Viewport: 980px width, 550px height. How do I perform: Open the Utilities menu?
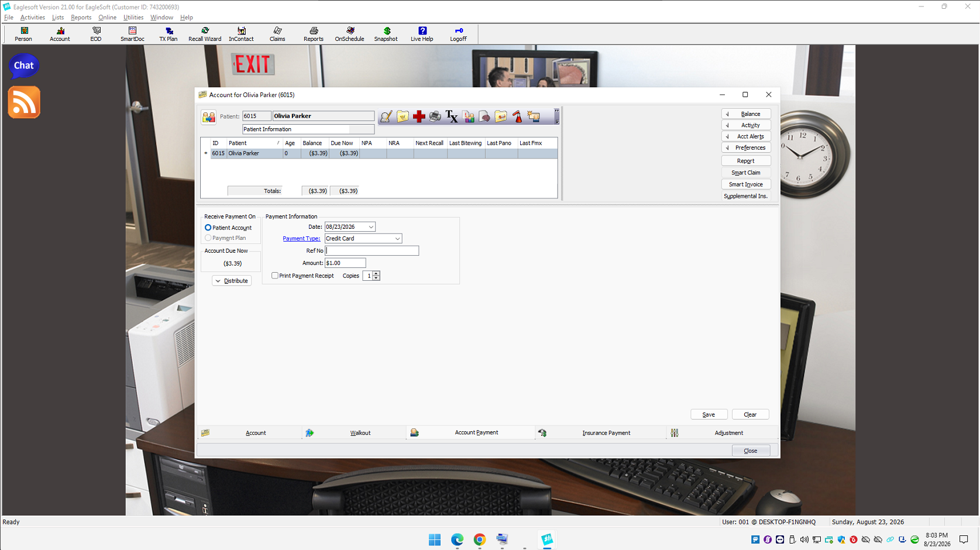133,18
